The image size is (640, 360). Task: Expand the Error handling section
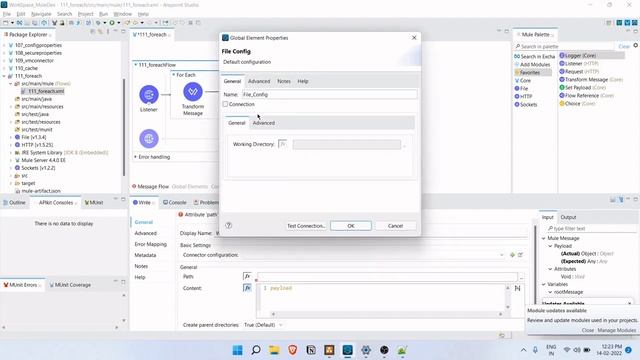tap(136, 157)
